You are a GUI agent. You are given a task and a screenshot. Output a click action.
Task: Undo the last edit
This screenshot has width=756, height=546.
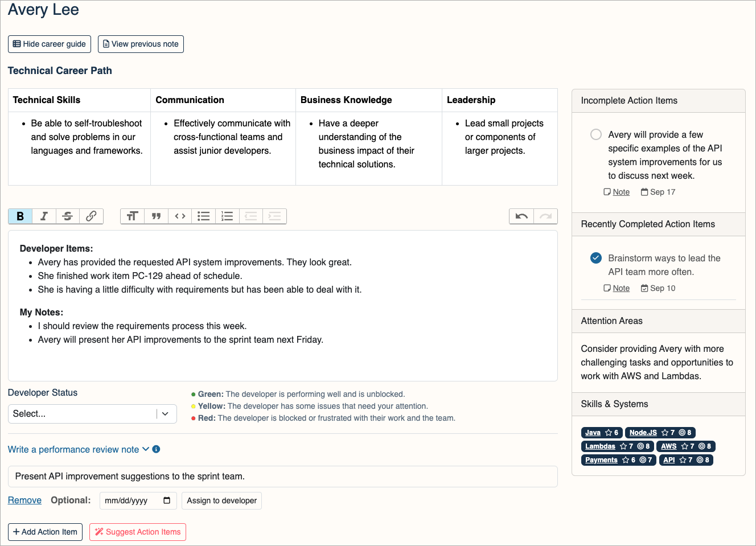click(521, 216)
